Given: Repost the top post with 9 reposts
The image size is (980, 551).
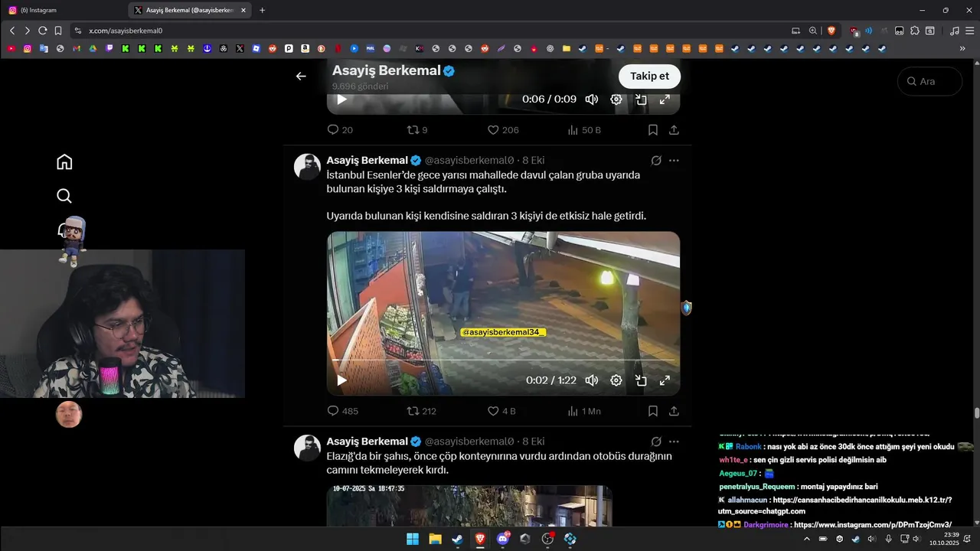Looking at the screenshot, I should pyautogui.click(x=417, y=130).
